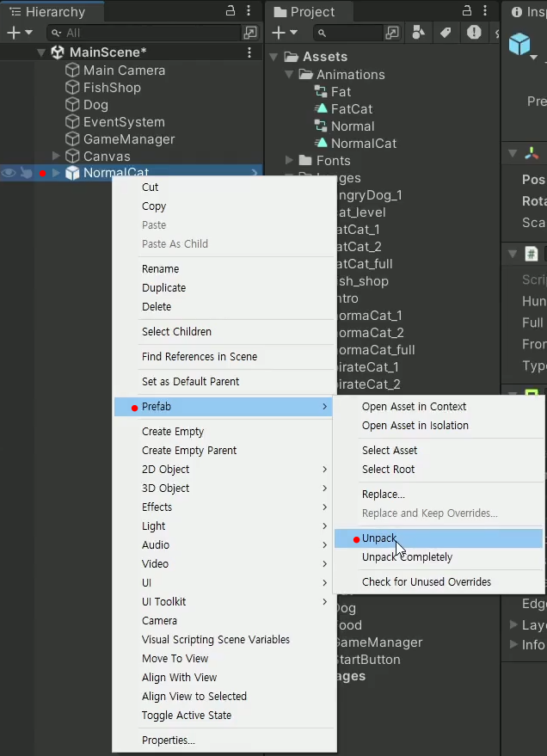This screenshot has height=756, width=547.
Task: Collapse the Animations folder arrow
Action: coord(289,75)
